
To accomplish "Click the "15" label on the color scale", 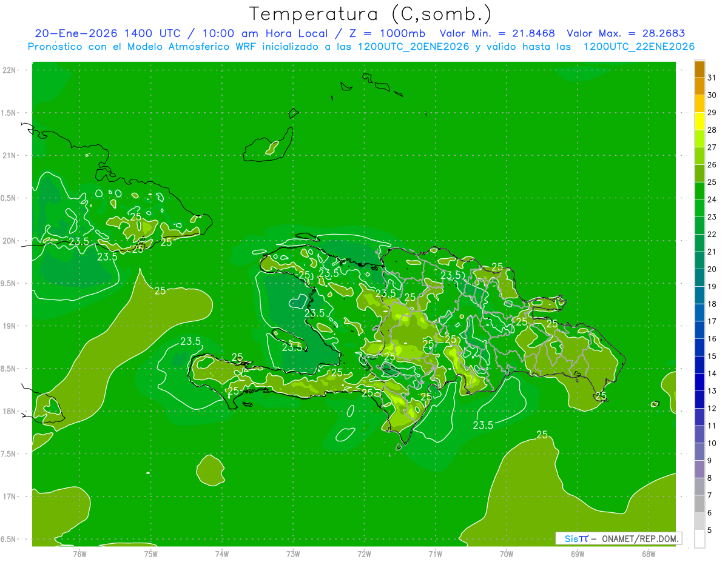I will click(x=712, y=356).
